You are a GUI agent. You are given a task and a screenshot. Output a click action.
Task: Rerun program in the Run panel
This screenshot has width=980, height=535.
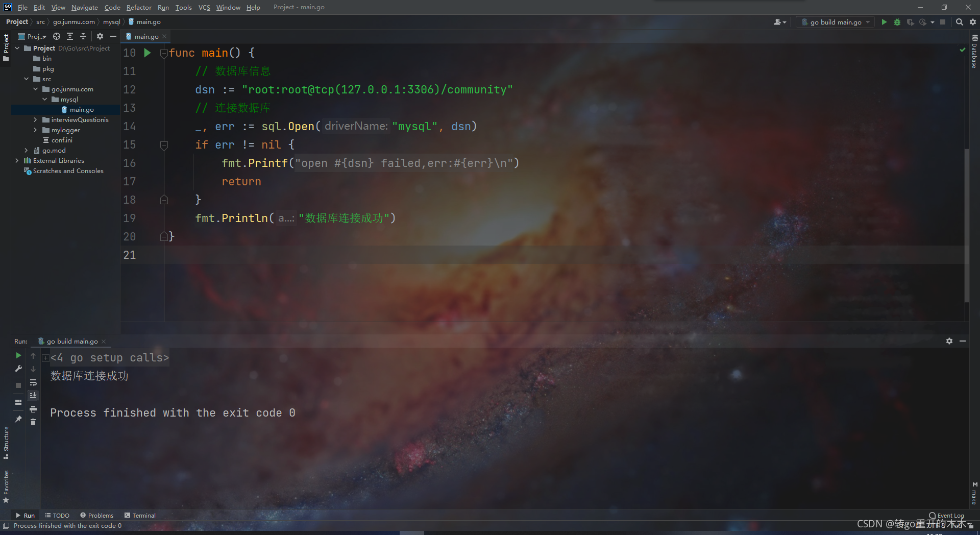pos(18,355)
